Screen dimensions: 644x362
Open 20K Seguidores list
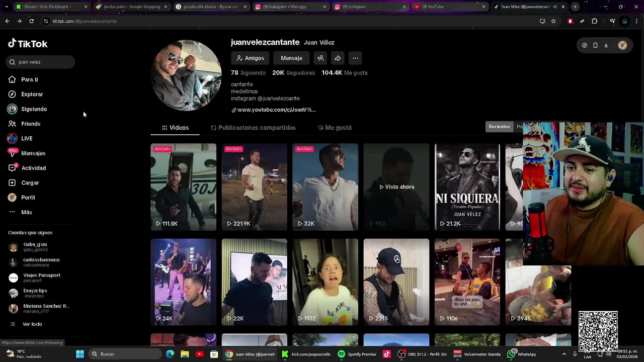[293, 73]
